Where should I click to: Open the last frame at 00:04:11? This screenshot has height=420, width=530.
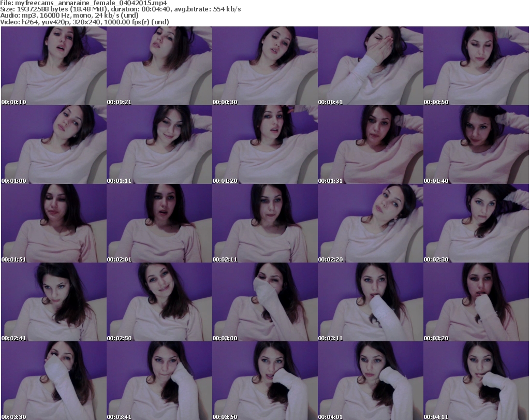[476, 381]
